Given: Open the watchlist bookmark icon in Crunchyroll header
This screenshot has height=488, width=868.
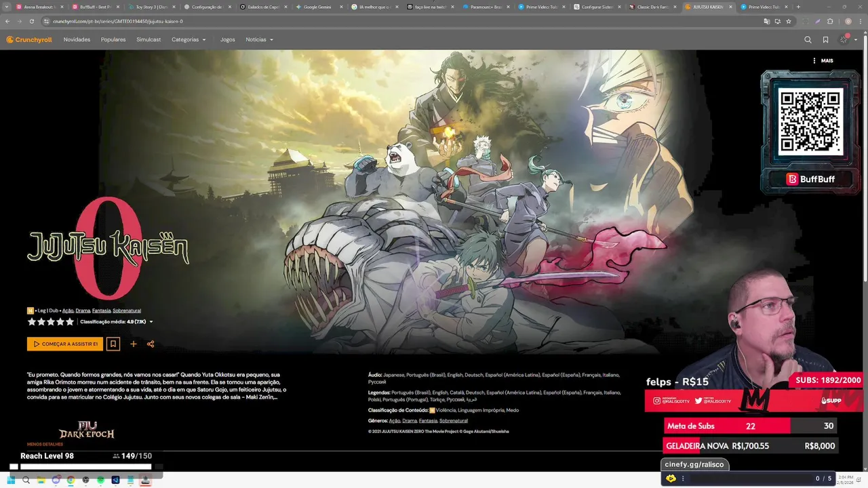Looking at the screenshot, I should click(x=825, y=40).
